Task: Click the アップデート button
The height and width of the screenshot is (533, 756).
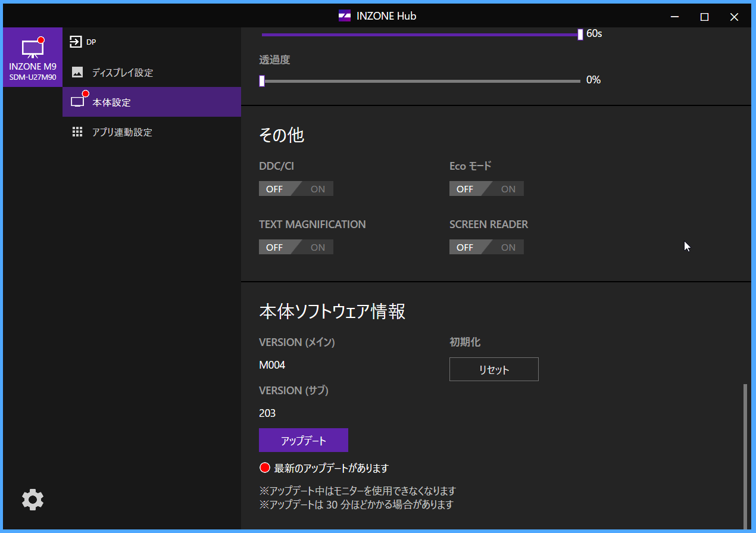Action: pyautogui.click(x=304, y=440)
